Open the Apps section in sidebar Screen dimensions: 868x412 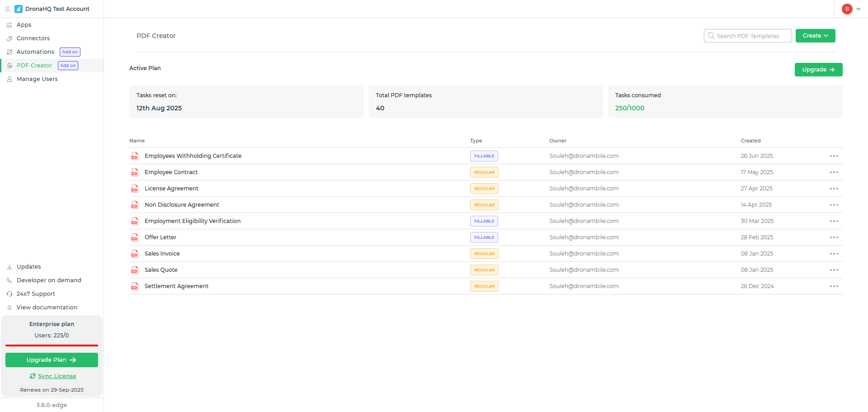(x=24, y=25)
